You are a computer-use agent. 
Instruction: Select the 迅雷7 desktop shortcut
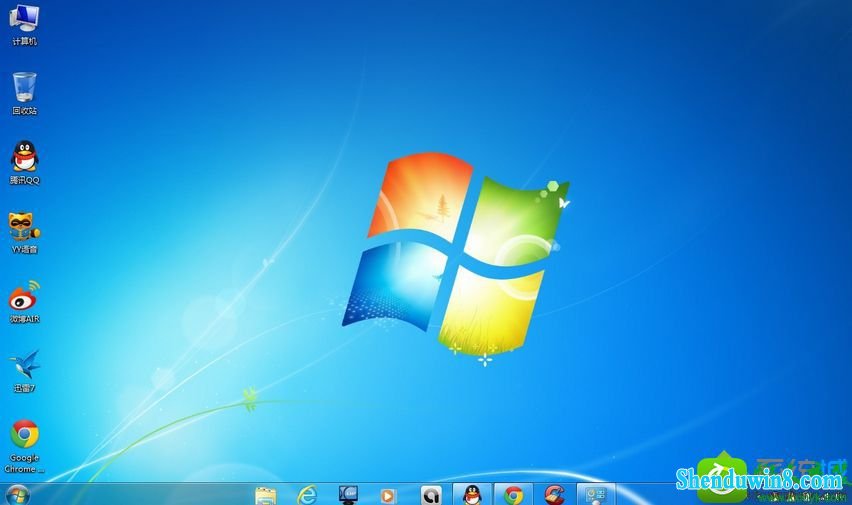tap(24, 371)
